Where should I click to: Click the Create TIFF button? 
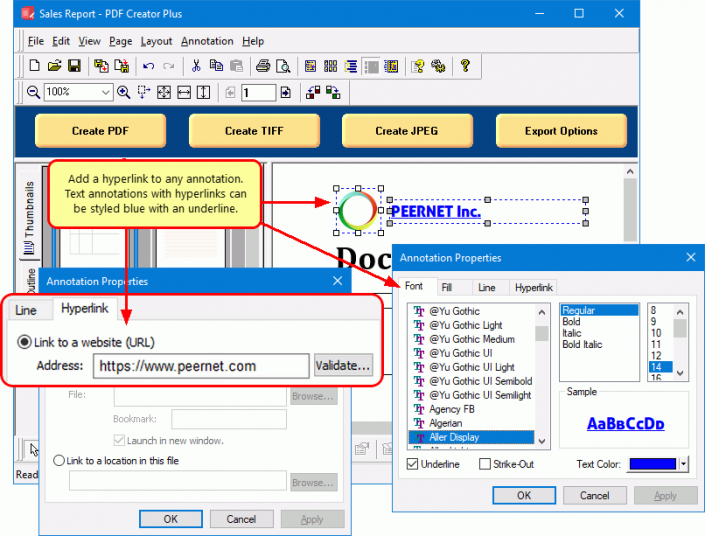tap(254, 131)
